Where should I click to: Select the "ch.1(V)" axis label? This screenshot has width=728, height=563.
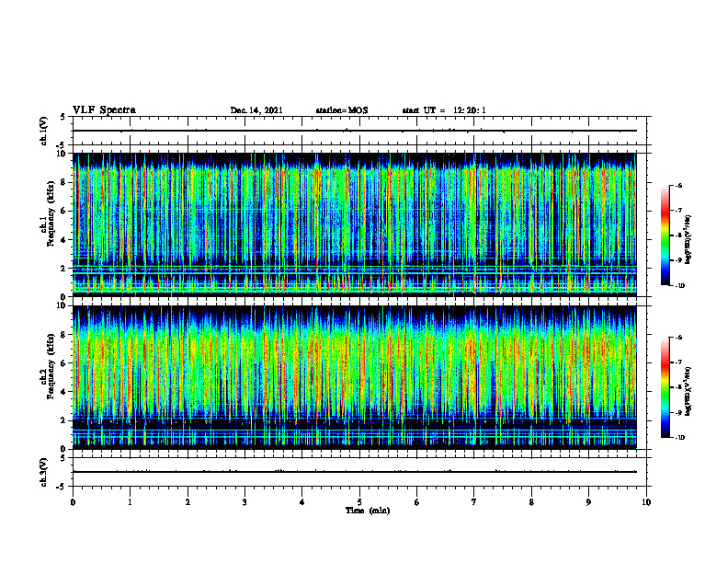coord(44,131)
